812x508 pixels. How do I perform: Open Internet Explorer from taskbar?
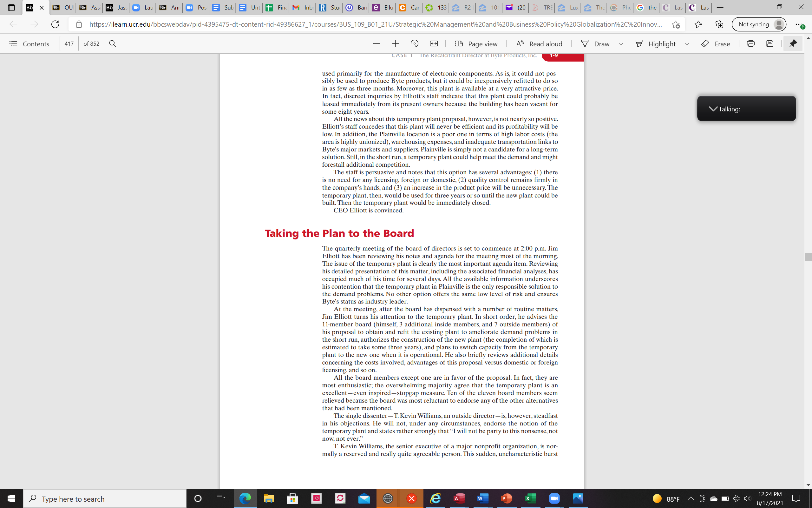pyautogui.click(x=435, y=498)
